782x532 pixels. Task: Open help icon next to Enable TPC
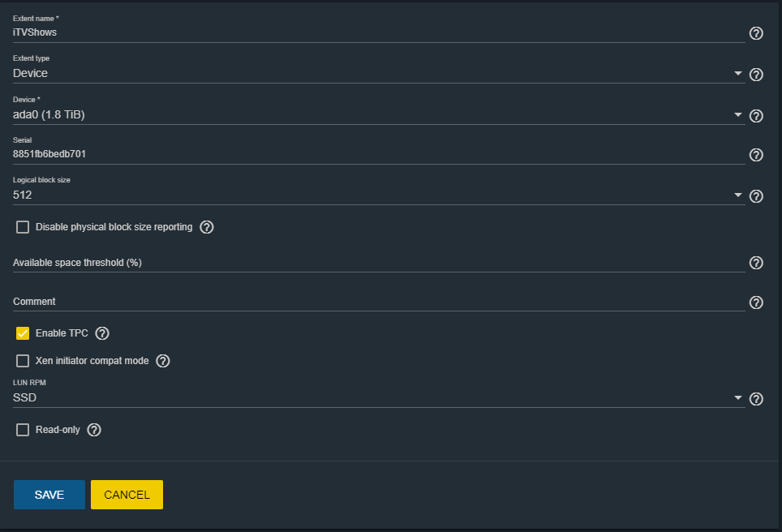coord(102,333)
